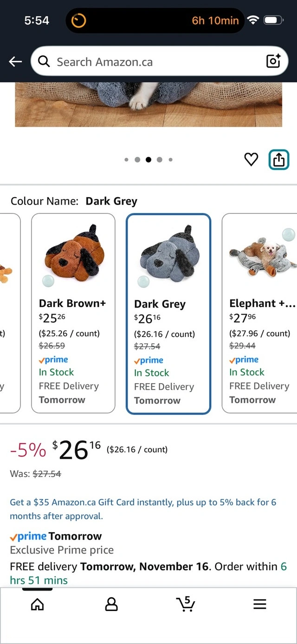Tap the Dark Grey prime badge
Viewport: 297px width, 644px height.
[149, 361]
